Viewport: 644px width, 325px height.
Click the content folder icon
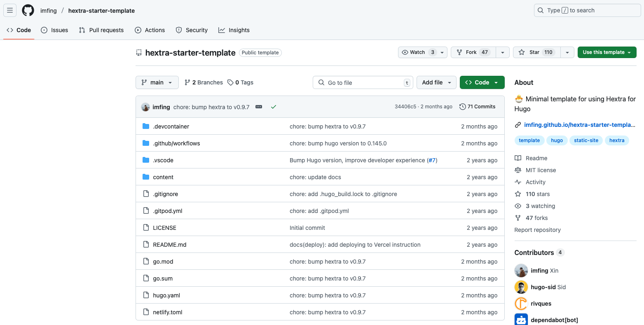(146, 177)
